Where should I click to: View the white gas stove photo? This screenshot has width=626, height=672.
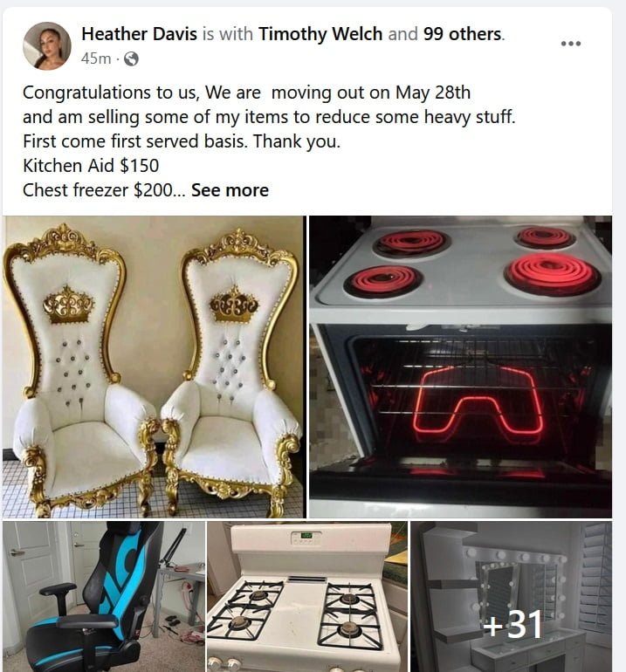tap(307, 597)
